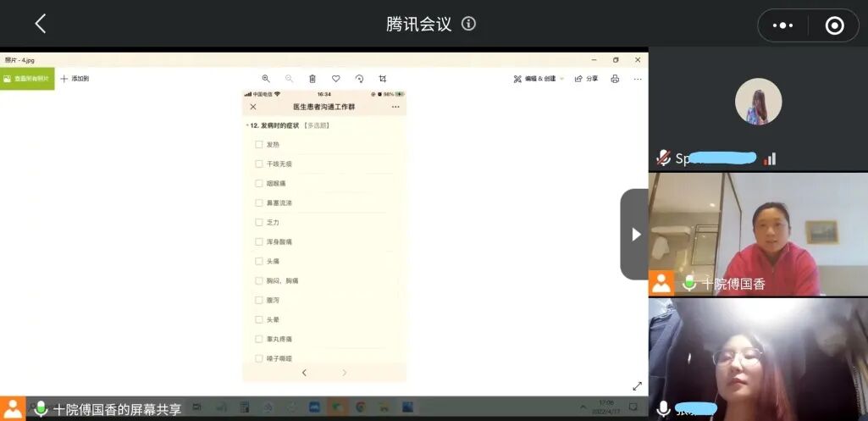Tap the orange person icon at screen-share label
Image resolution: width=868 pixels, height=421 pixels.
(x=12, y=409)
